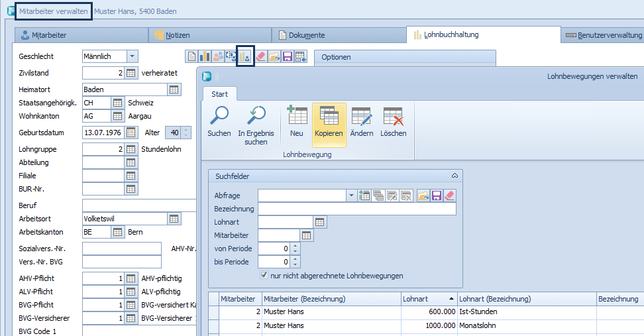Viewport: 644px width, 336px height.
Task: Click the bar chart icon in employee toolbar
Action: coord(205,57)
